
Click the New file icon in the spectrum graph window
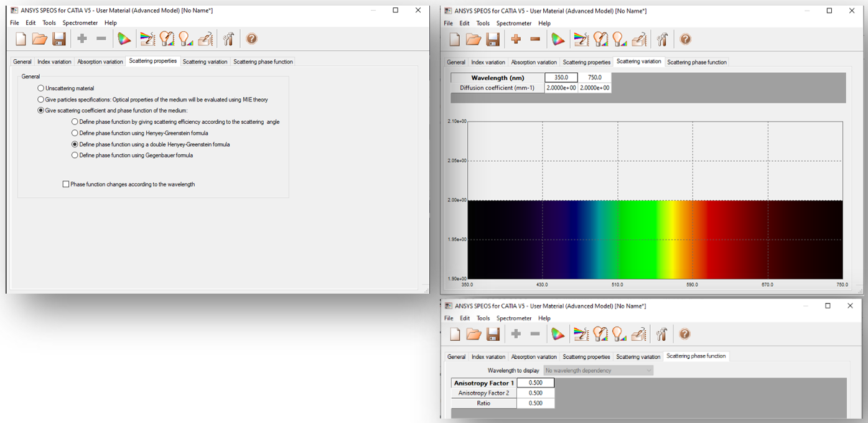point(455,39)
